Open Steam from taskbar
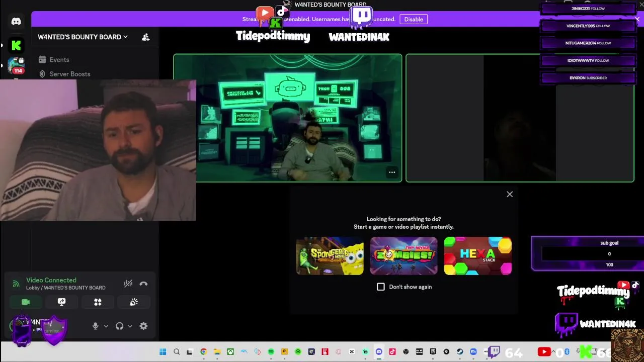 [x=460, y=352]
